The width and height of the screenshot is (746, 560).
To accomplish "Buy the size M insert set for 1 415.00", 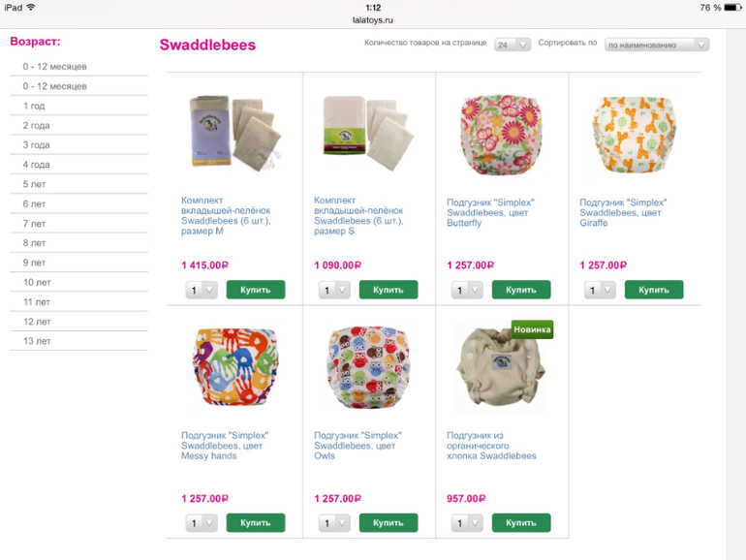I will [x=256, y=290].
